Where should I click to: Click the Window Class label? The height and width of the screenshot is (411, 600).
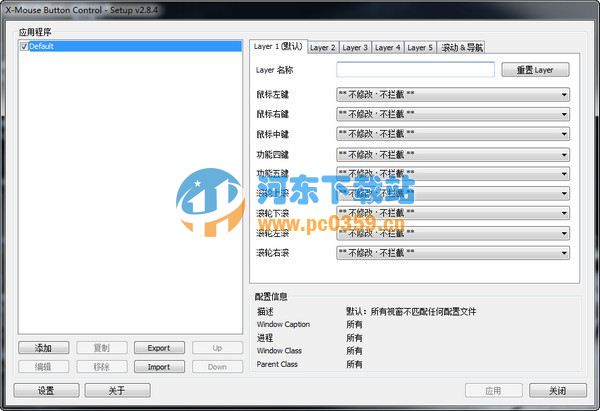click(x=279, y=351)
